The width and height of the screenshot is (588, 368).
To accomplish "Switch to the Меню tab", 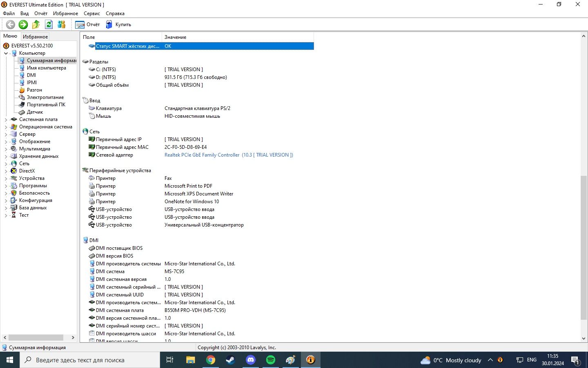I will pos(10,36).
